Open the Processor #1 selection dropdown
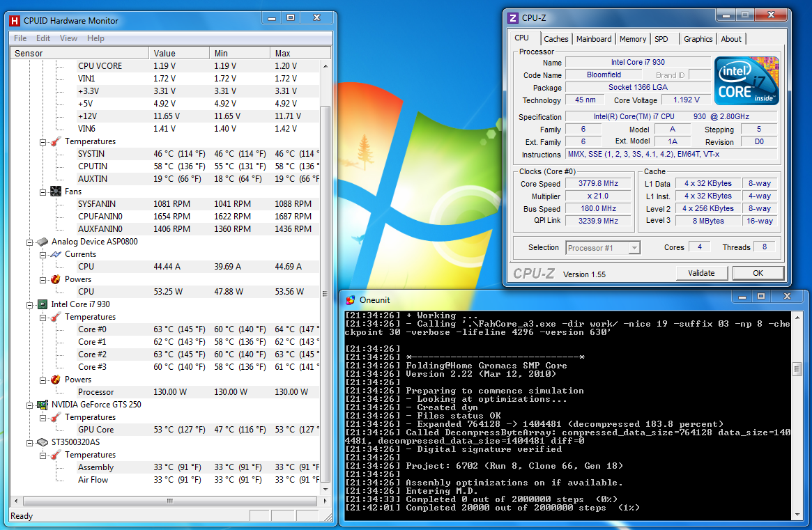The height and width of the screenshot is (530, 812). 634,248
